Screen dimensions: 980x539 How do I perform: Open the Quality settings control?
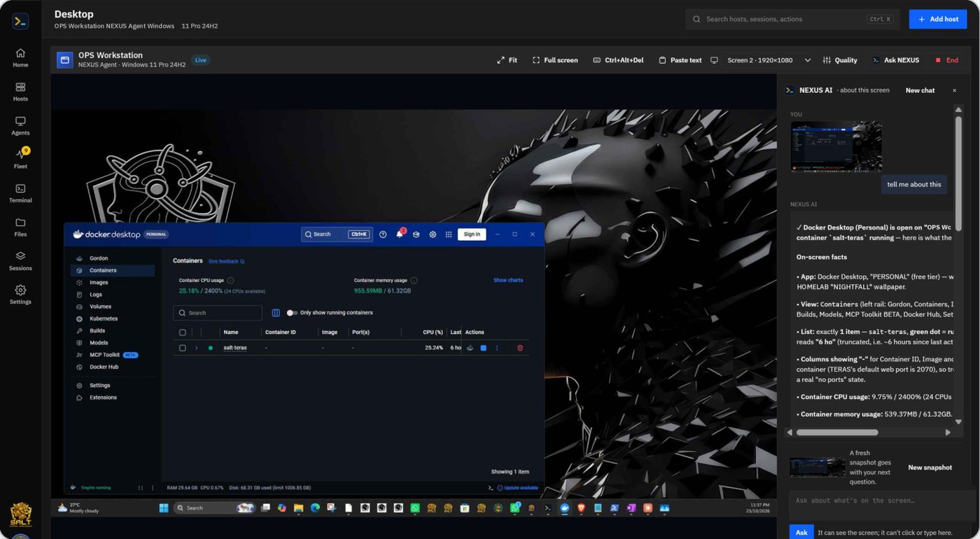pos(839,60)
